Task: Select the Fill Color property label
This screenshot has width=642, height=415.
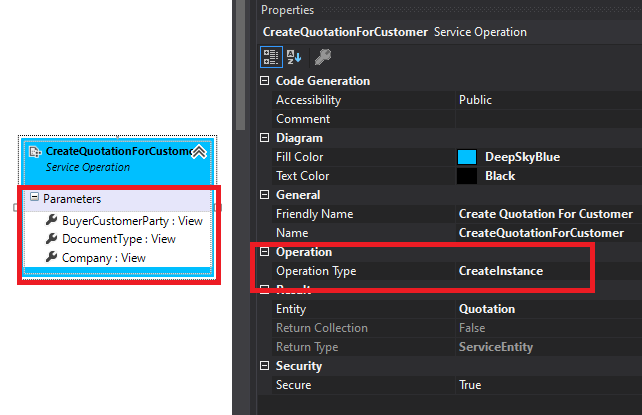Action: coord(299,157)
